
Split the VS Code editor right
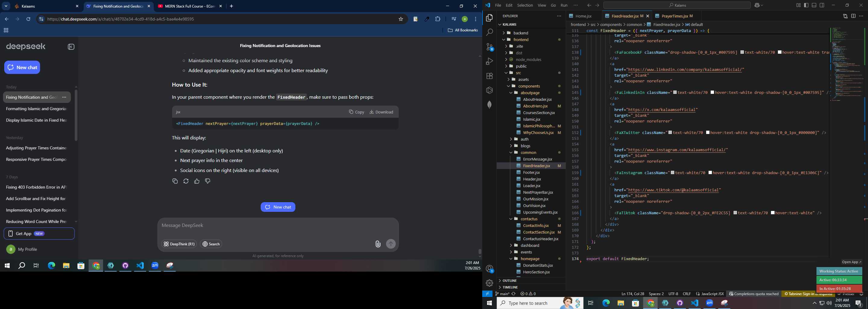tap(853, 16)
